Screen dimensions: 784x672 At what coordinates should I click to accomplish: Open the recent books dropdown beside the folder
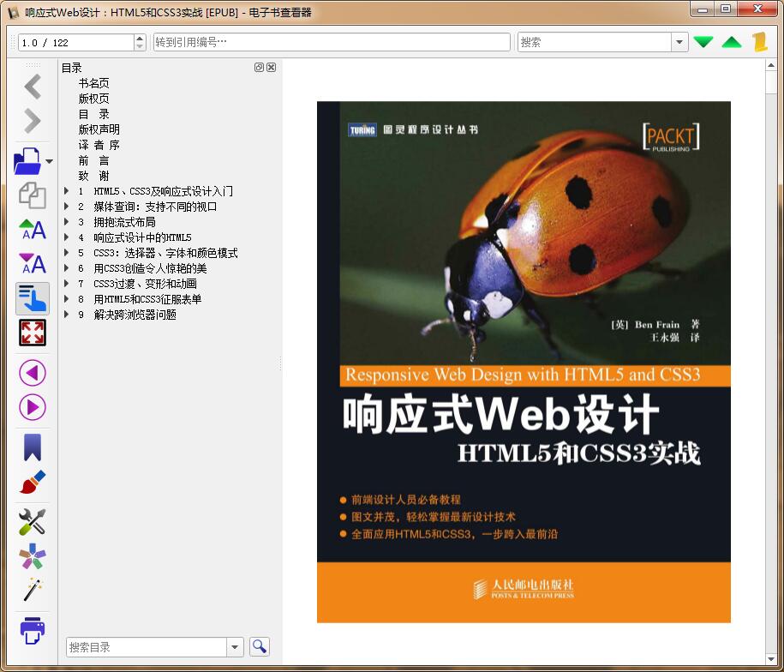49,161
